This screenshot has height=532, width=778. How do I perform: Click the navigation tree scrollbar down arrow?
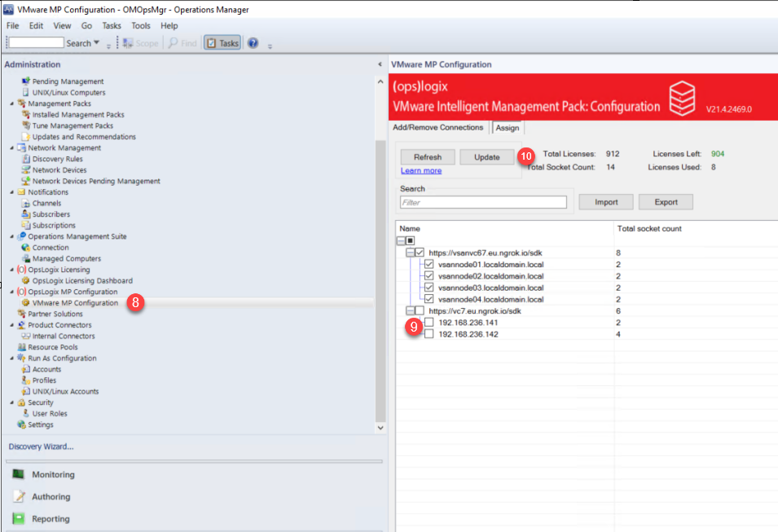point(380,428)
